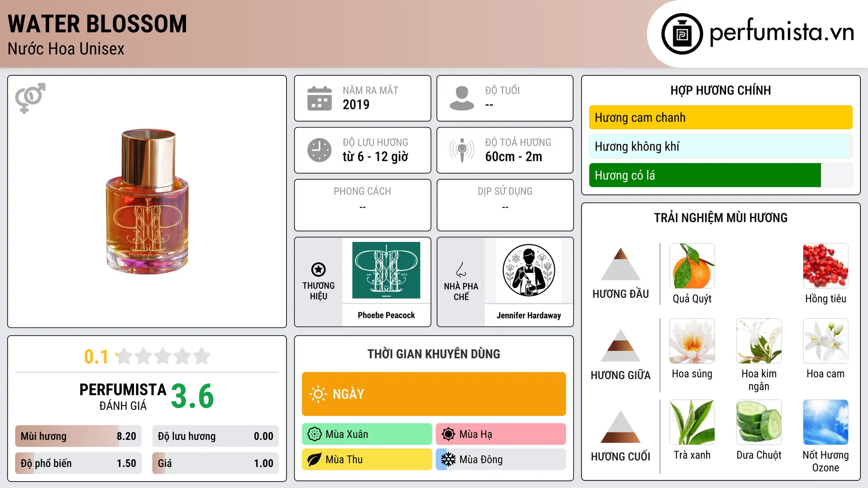
Task: Select the Hồng tiêu note image
Action: (x=826, y=266)
